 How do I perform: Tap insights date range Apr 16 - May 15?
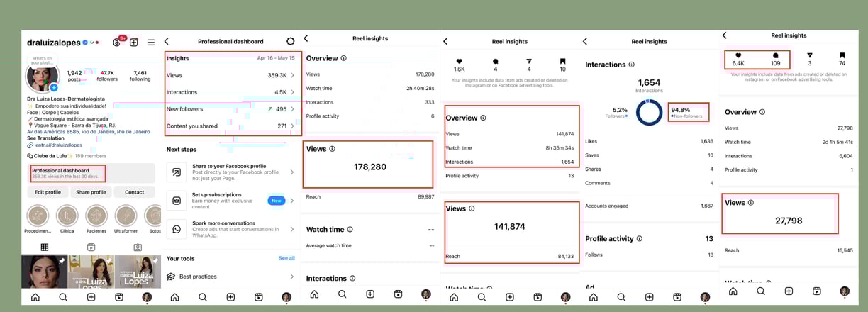[275, 58]
